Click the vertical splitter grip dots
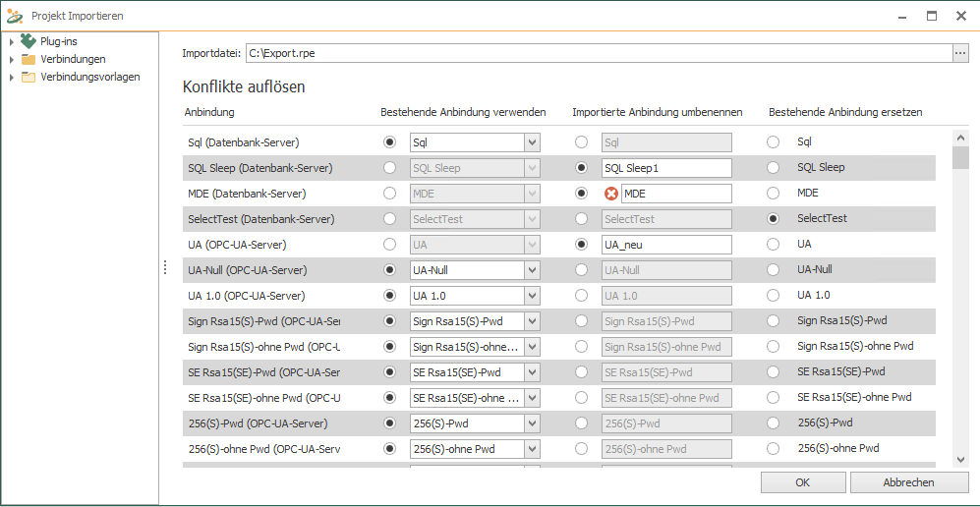 pos(165,268)
